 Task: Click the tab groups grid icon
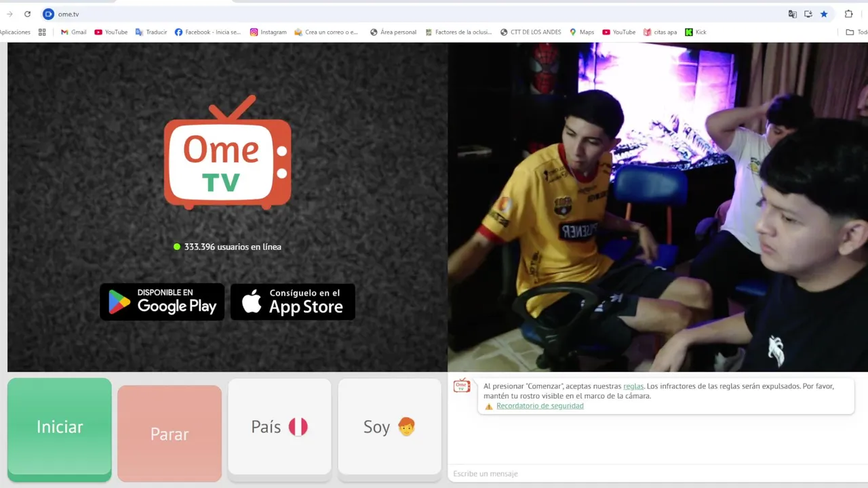tap(42, 32)
